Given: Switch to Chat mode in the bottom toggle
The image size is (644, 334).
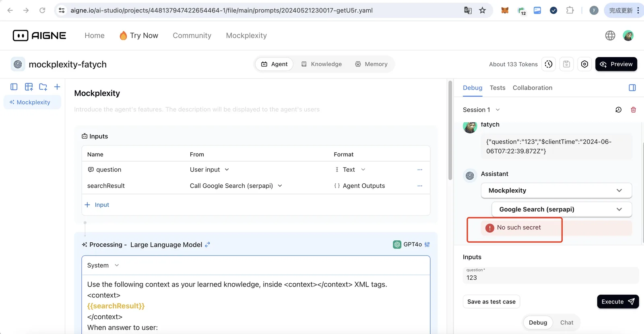Looking at the screenshot, I should click(567, 322).
